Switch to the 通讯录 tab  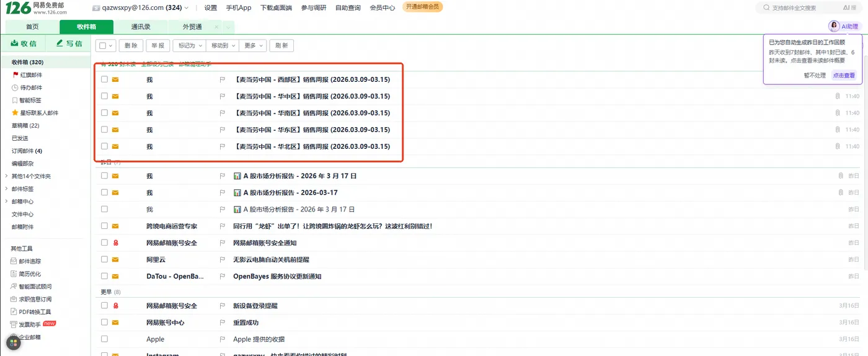click(141, 27)
